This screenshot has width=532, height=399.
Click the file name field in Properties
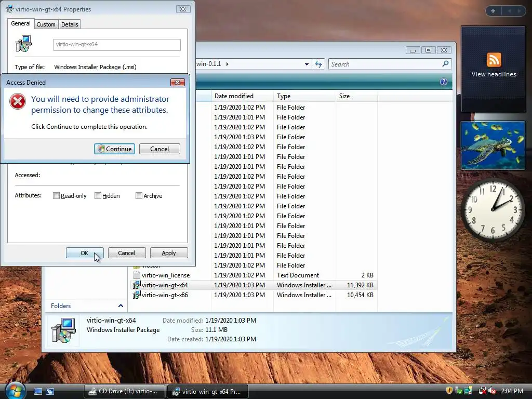(x=117, y=45)
